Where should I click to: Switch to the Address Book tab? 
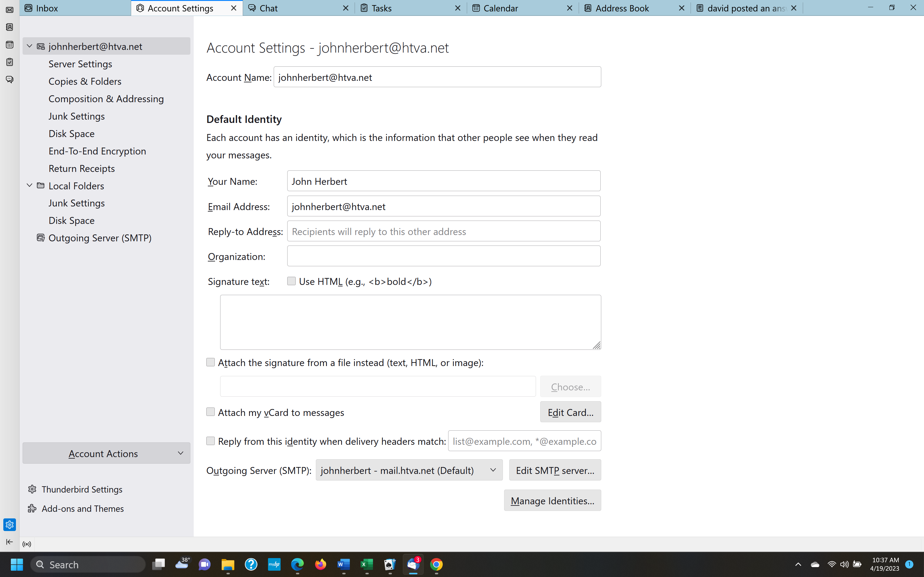coord(622,8)
